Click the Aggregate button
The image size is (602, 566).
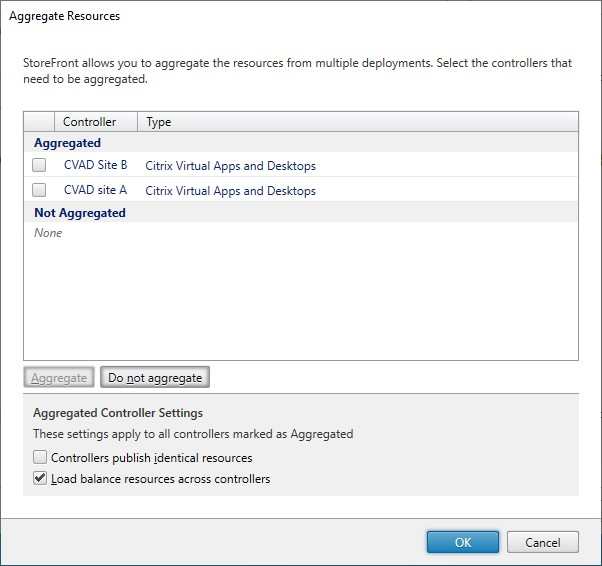coord(59,378)
